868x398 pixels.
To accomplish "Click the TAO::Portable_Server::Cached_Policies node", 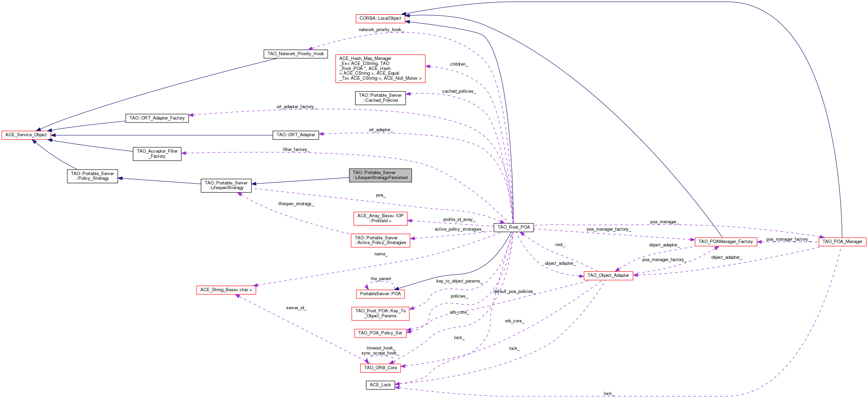I will tap(380, 98).
